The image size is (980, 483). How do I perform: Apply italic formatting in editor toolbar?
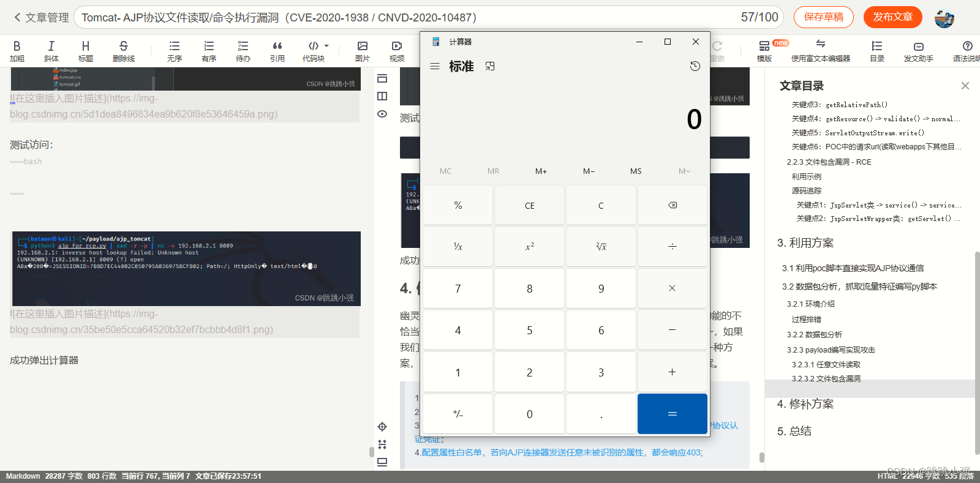click(51, 51)
